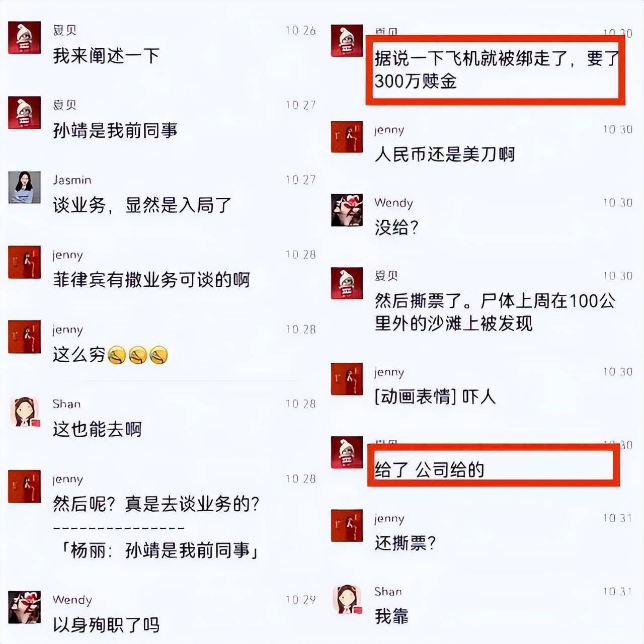The image size is (644, 644).
Task: Select the laughing emoji in '这么穷' message
Action: pyautogui.click(x=137, y=355)
